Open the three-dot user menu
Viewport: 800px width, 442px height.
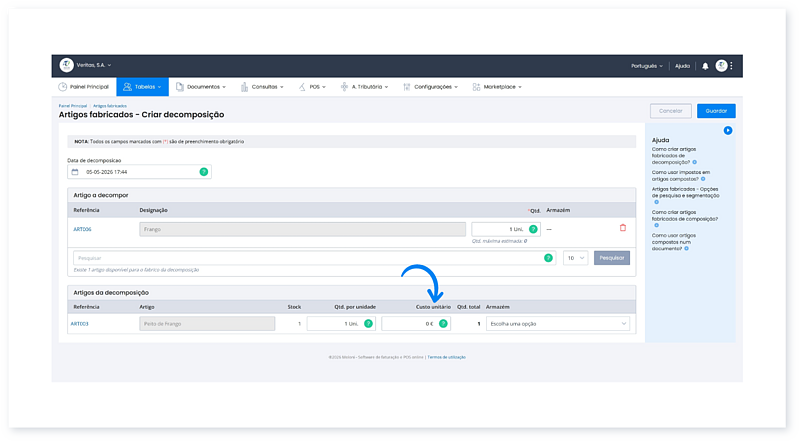(731, 66)
